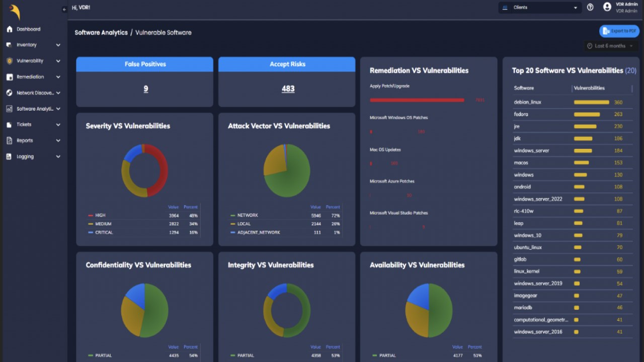Click the Vulnerability shield icon
This screenshot has width=644, height=362.
click(9, 61)
